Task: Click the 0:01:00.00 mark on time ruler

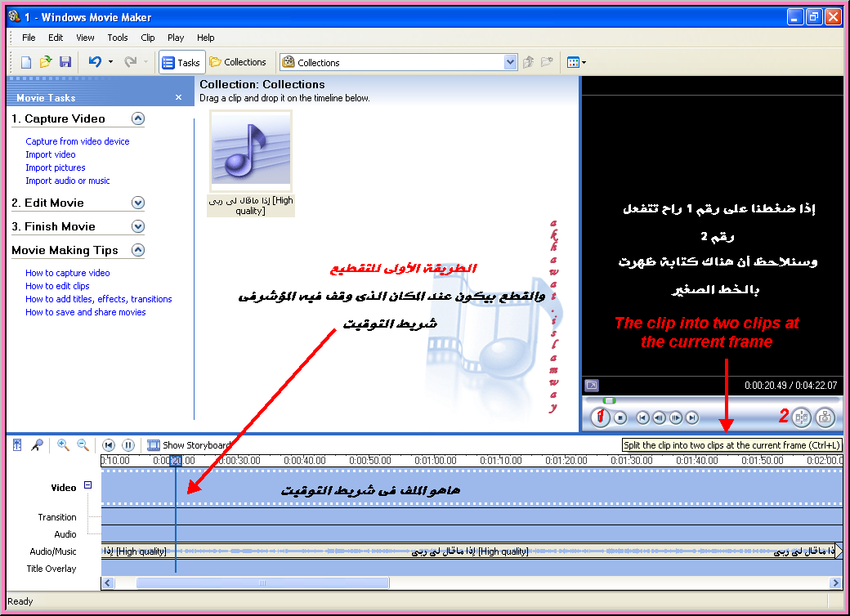Action: tap(436, 461)
